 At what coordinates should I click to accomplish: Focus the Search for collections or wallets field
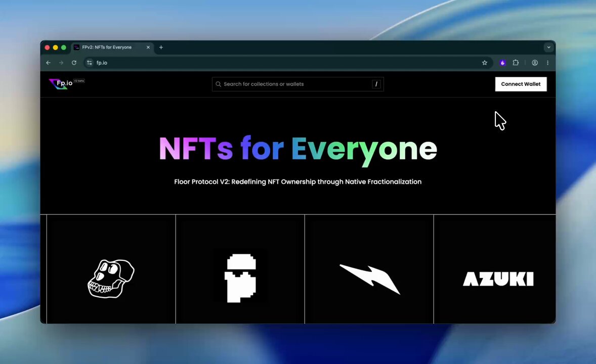[x=297, y=84]
